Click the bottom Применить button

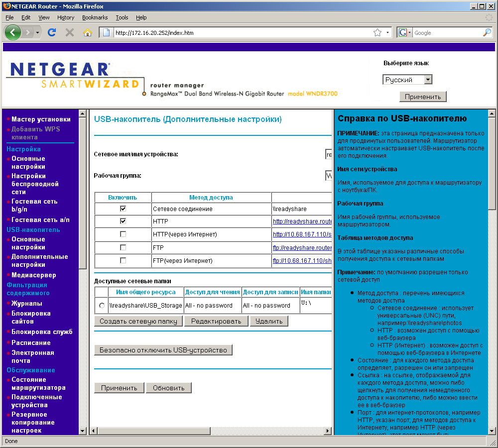119,388
